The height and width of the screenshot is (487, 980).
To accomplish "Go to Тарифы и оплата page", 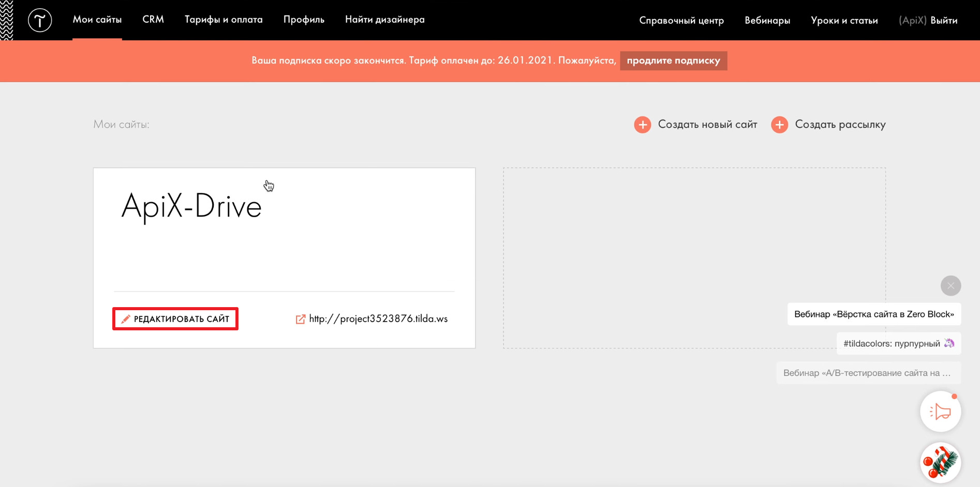I will (x=224, y=20).
